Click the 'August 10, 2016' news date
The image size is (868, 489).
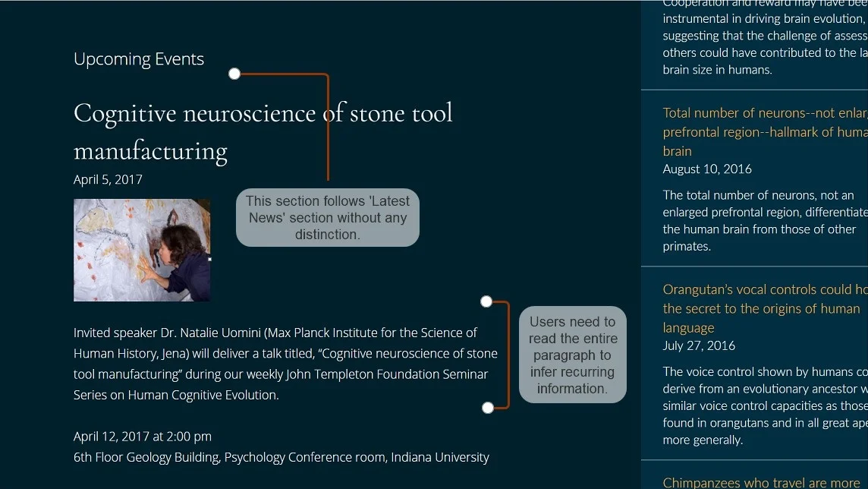(707, 169)
